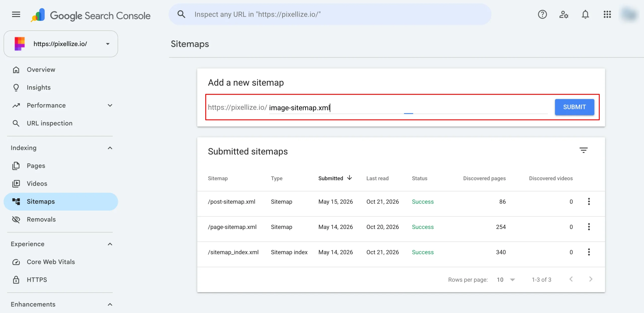Open the notifications bell
The height and width of the screenshot is (313, 644).
click(585, 14)
